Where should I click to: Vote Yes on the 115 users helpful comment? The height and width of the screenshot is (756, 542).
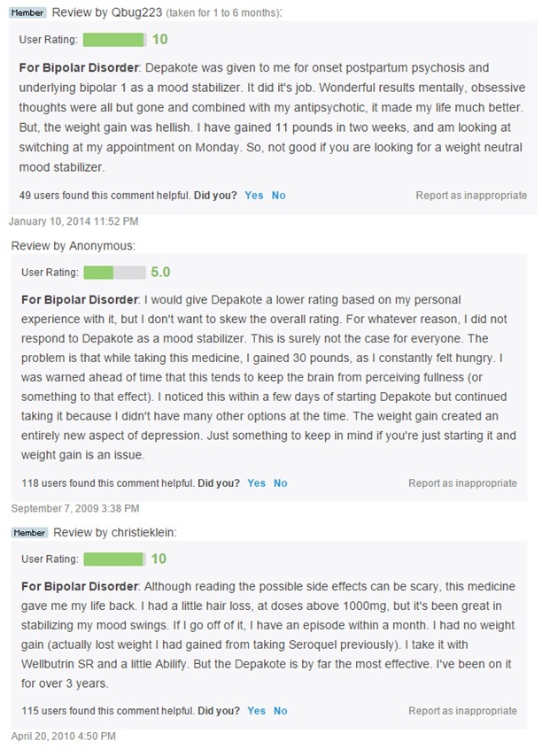(x=256, y=711)
